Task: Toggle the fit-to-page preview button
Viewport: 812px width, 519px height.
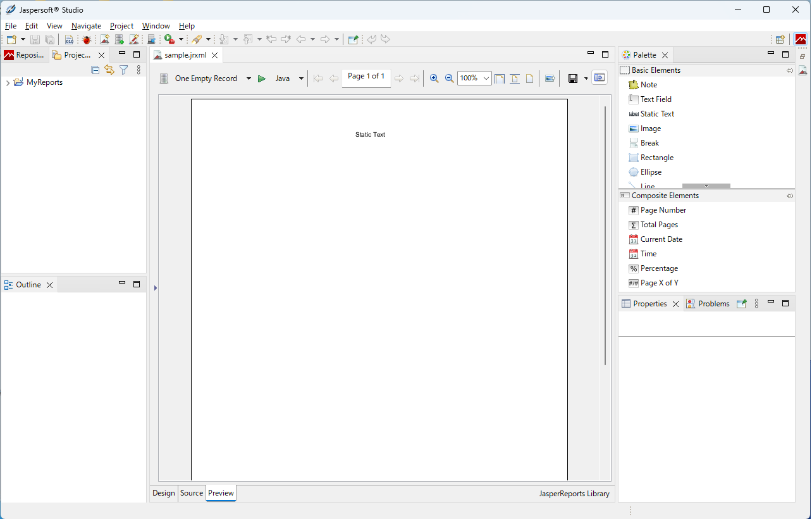Action: (530, 78)
